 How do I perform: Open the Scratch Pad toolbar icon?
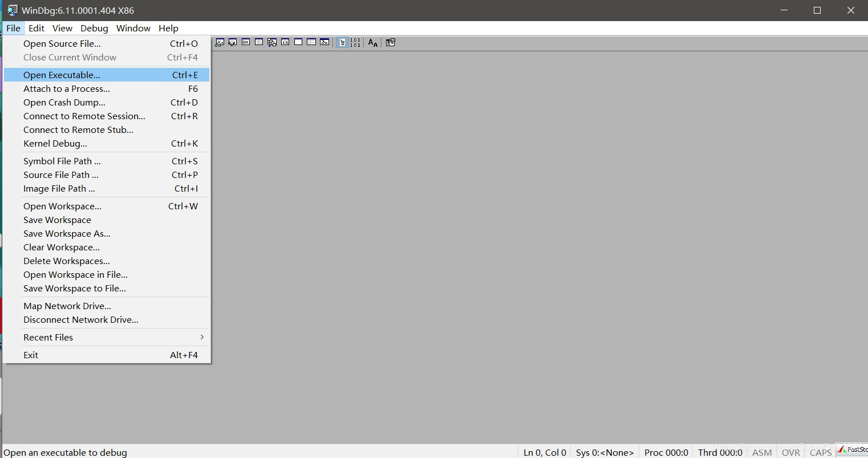[x=298, y=42]
